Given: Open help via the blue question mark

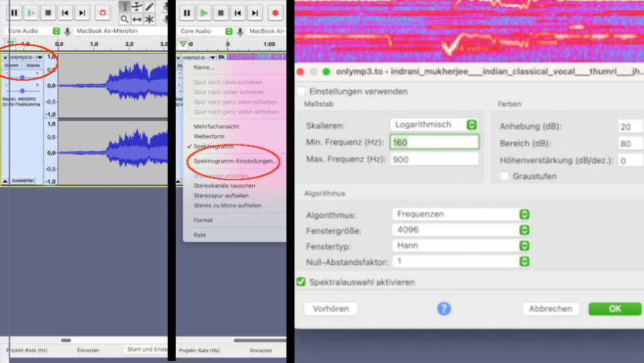Looking at the screenshot, I should 444,309.
